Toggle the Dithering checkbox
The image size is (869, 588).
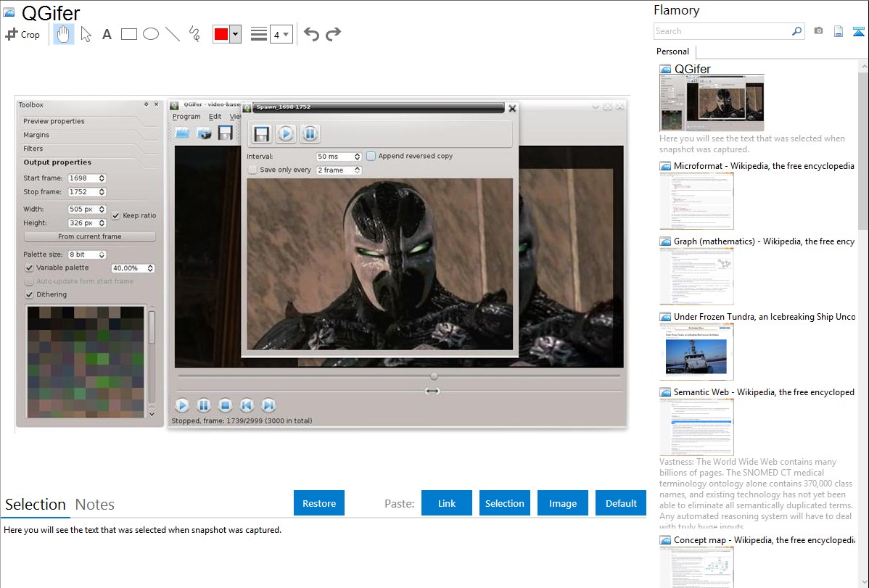click(29, 295)
